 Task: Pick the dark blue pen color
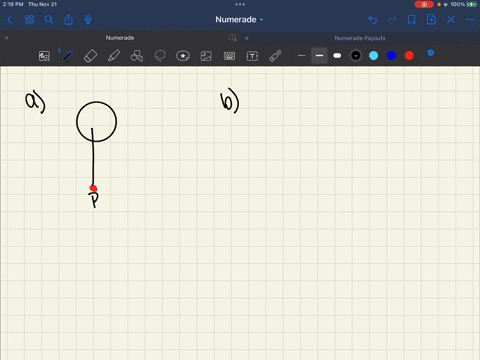pyautogui.click(x=391, y=56)
